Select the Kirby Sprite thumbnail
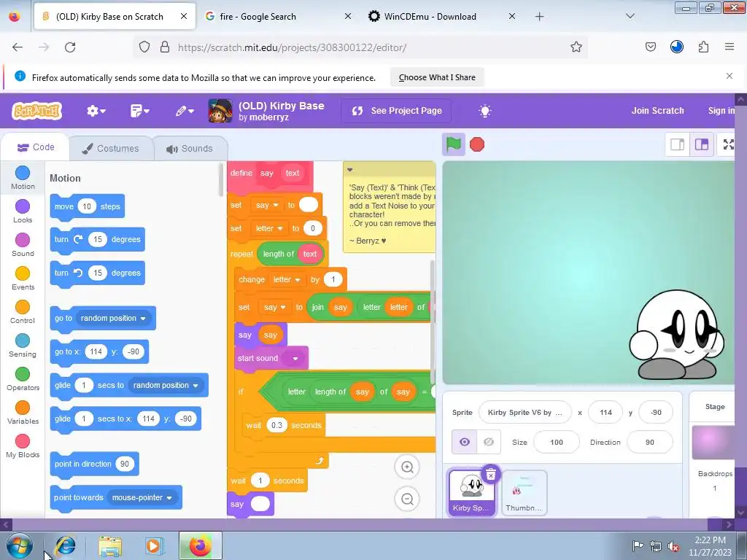This screenshot has width=747, height=560. click(471, 492)
